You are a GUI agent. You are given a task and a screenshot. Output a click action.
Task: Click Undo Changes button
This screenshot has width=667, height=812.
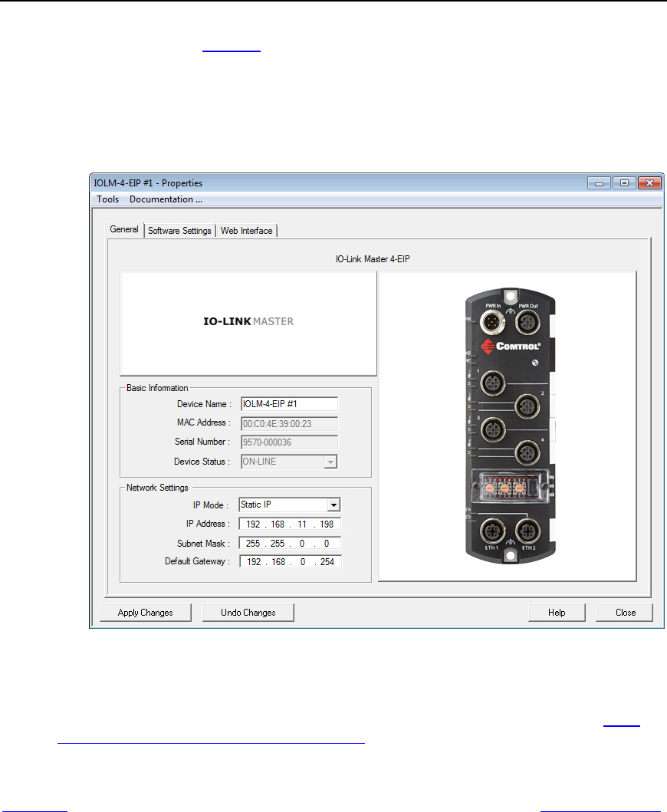(x=248, y=613)
